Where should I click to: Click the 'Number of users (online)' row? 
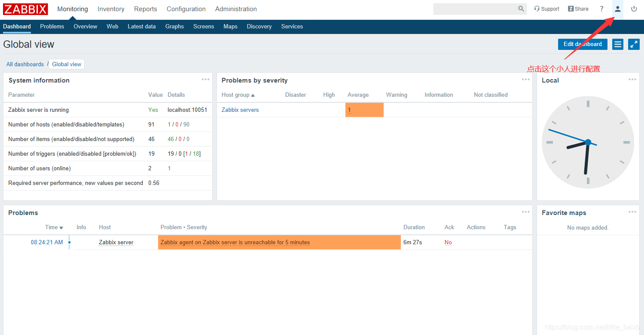(108, 169)
